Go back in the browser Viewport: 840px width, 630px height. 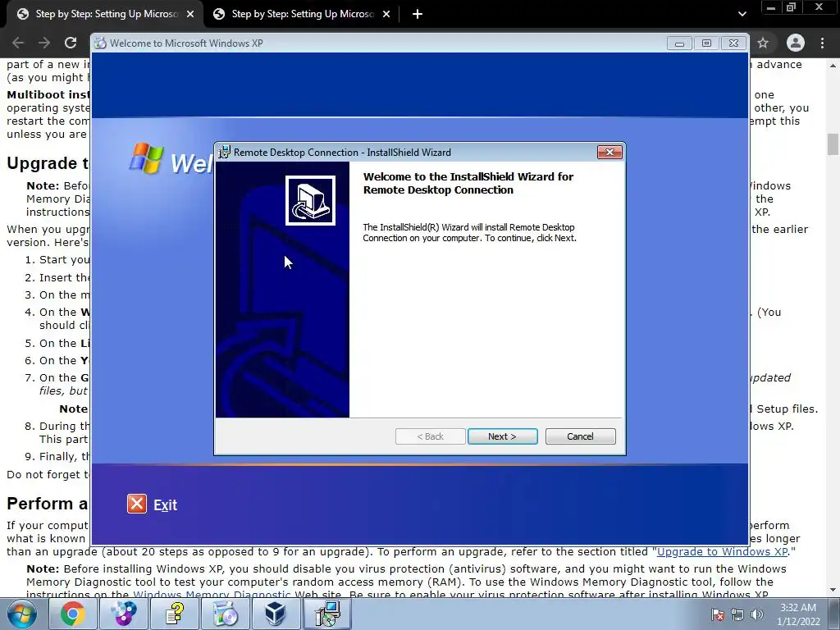(x=18, y=43)
